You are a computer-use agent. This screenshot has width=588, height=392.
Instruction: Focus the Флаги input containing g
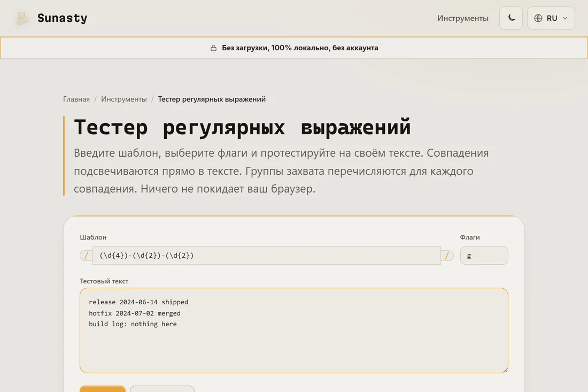[x=484, y=256]
